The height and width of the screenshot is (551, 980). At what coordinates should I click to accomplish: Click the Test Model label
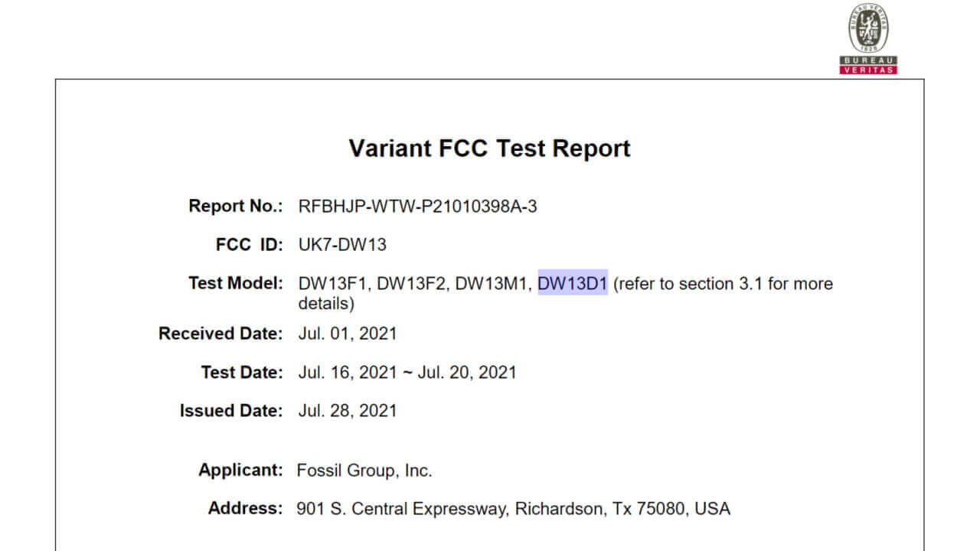[x=236, y=283]
